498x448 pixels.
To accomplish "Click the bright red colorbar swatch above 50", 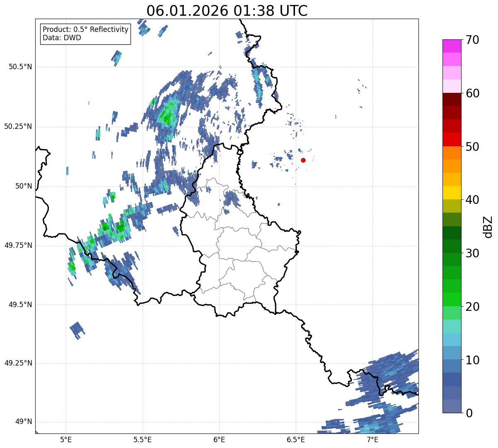I will (x=452, y=140).
